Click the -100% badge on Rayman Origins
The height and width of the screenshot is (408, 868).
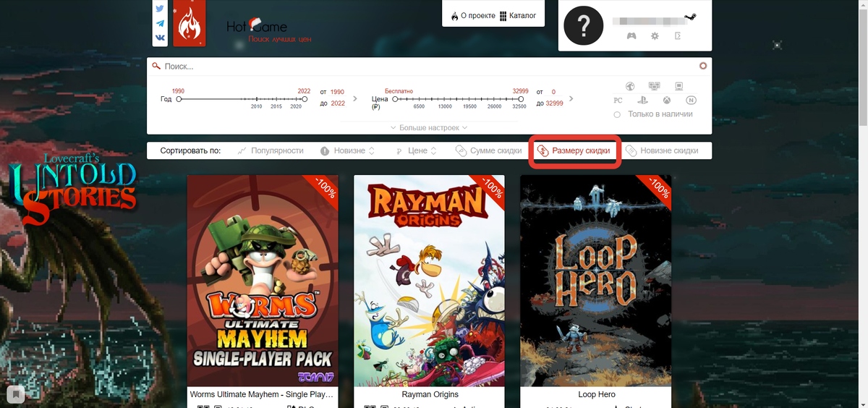coord(489,190)
